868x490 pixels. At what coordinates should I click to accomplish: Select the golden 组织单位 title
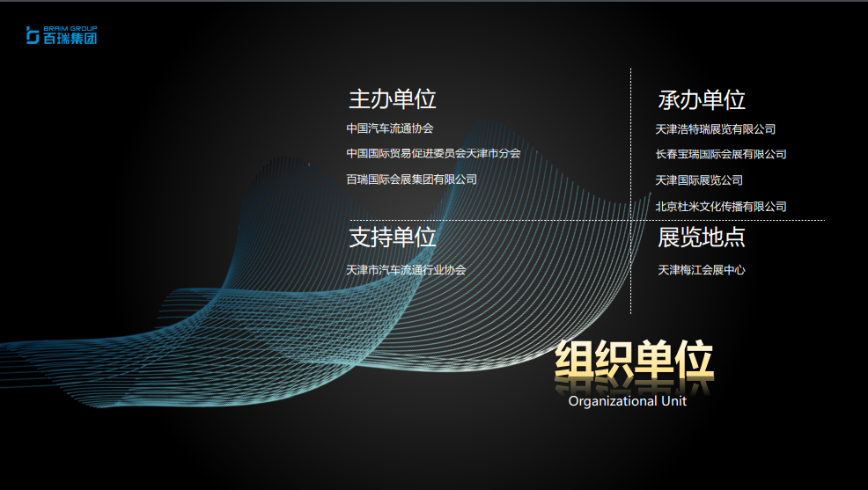point(634,361)
